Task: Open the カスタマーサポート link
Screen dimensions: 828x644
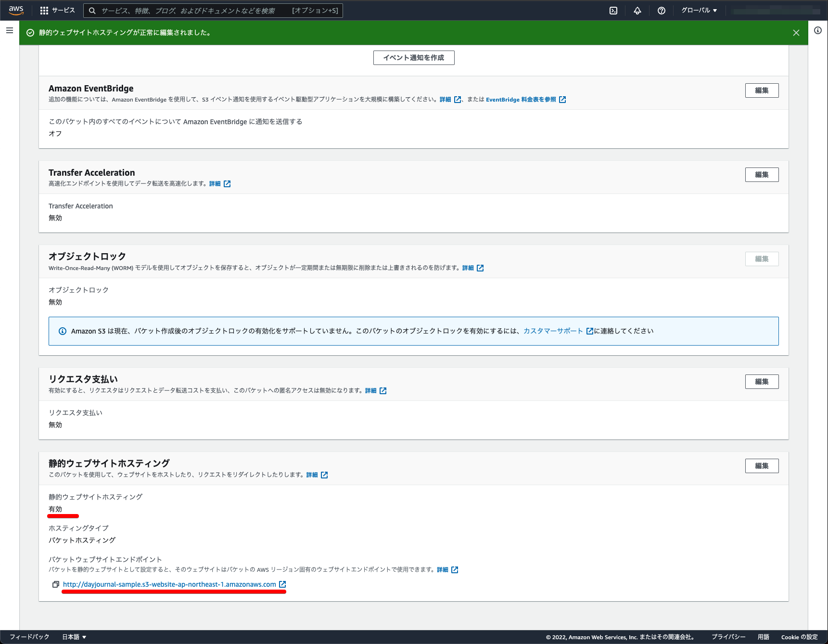Action: [553, 331]
